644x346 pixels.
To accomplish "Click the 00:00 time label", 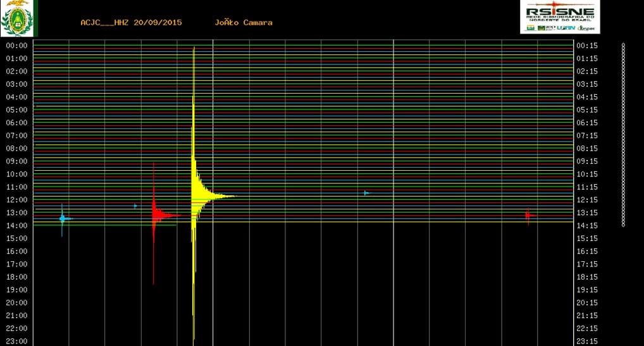I will click(x=17, y=46).
